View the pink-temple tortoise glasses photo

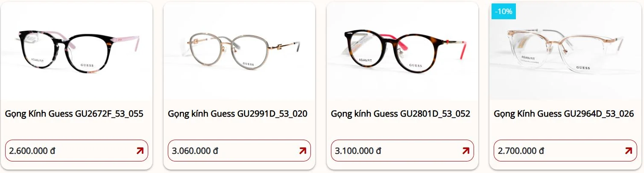point(76,51)
